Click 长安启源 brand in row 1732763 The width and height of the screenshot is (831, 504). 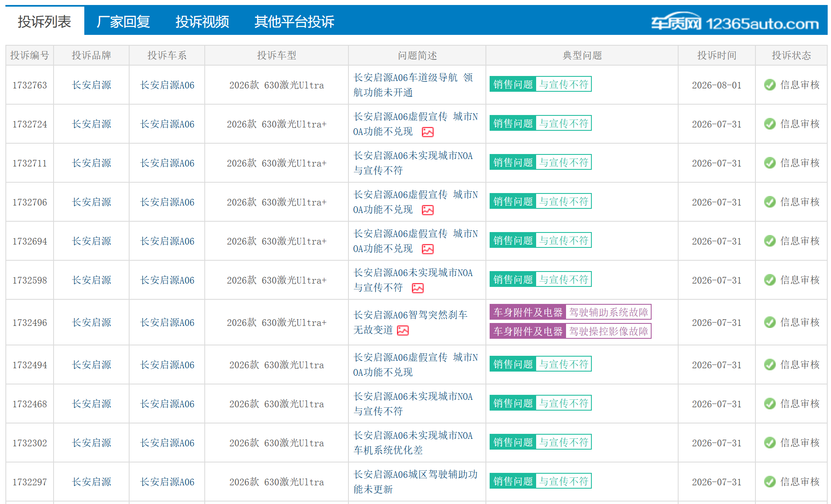point(91,85)
